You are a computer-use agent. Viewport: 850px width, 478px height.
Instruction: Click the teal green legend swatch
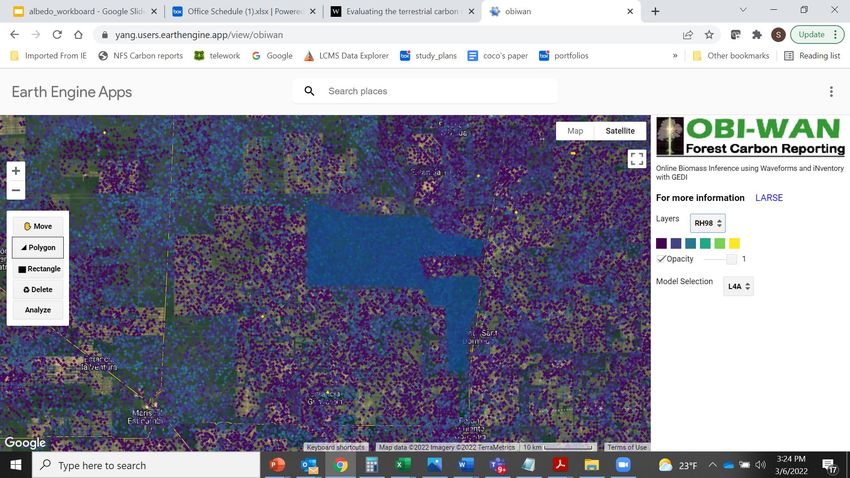coord(705,243)
